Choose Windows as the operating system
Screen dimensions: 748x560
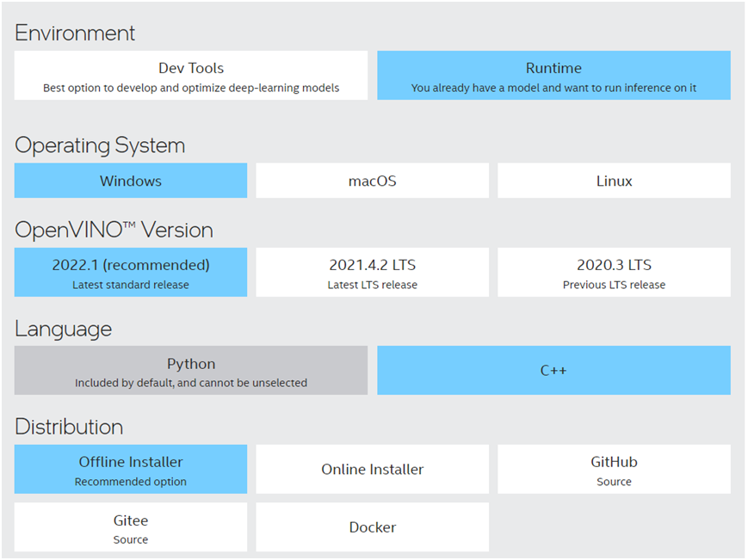130,181
